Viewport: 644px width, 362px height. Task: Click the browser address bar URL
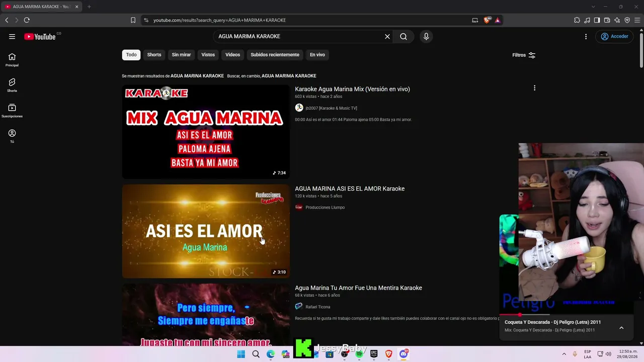[x=219, y=20]
